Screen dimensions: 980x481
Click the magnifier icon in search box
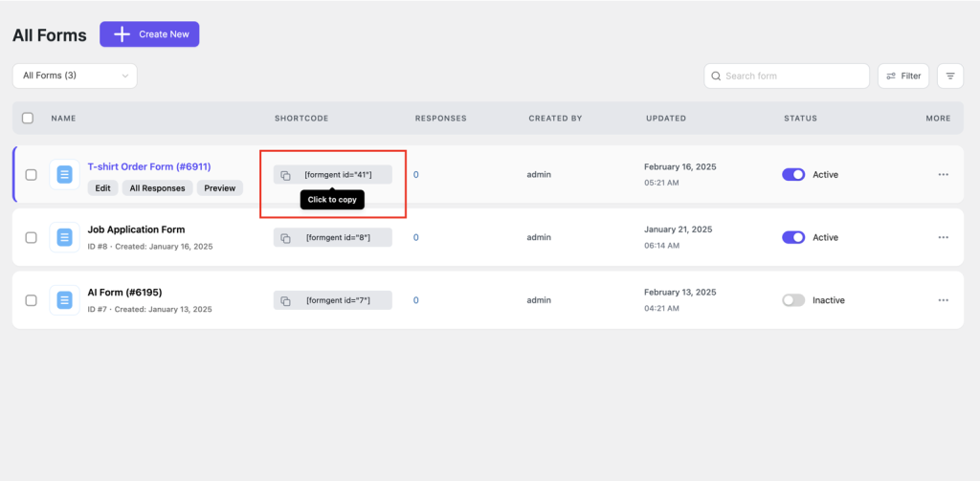[716, 77]
